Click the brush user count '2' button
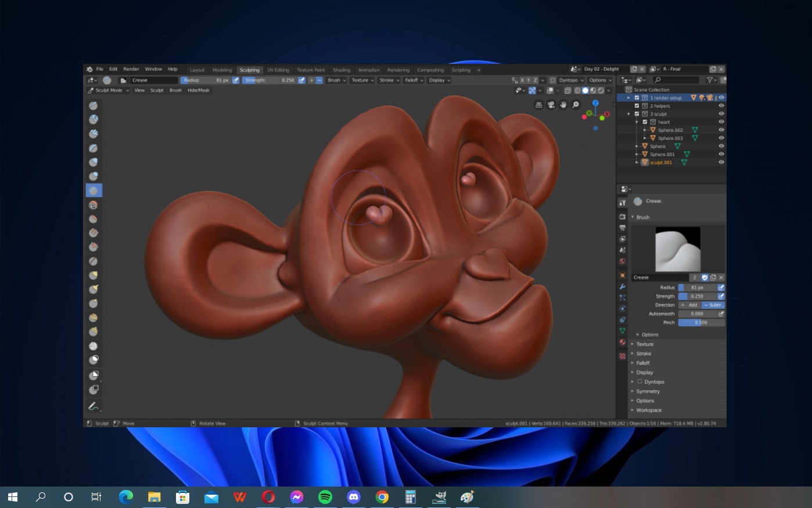The width and height of the screenshot is (812, 508). [x=694, y=278]
